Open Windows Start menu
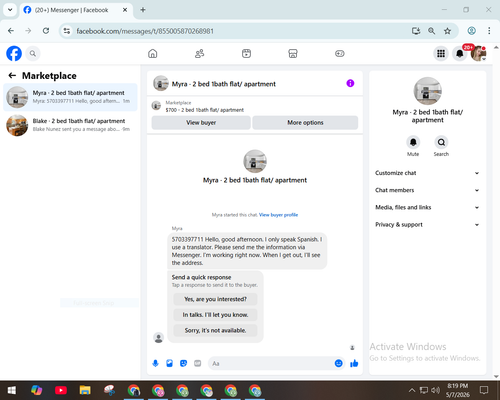This screenshot has height=400, width=500. point(12,390)
